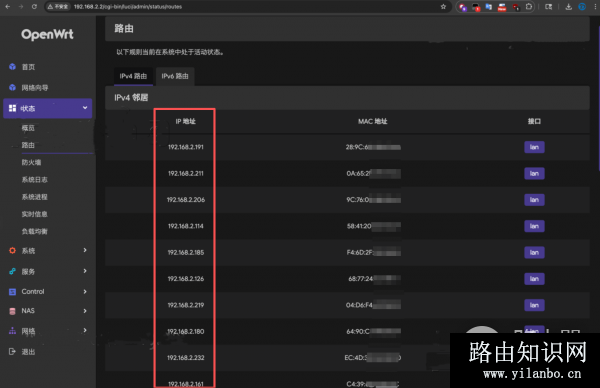Open the browser profile avatar
The image size is (600, 388).
click(582, 7)
